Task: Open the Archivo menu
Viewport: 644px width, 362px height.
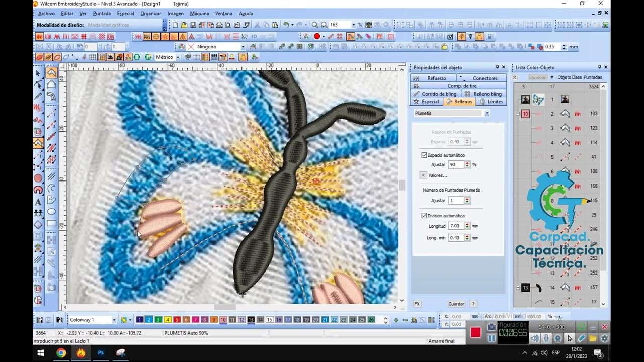Action: pos(46,13)
